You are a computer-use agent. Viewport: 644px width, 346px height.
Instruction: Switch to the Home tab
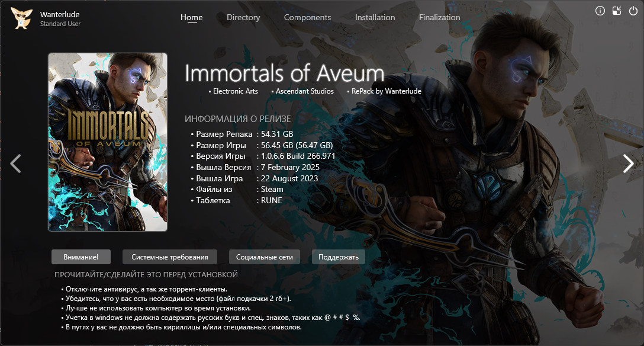pos(191,17)
